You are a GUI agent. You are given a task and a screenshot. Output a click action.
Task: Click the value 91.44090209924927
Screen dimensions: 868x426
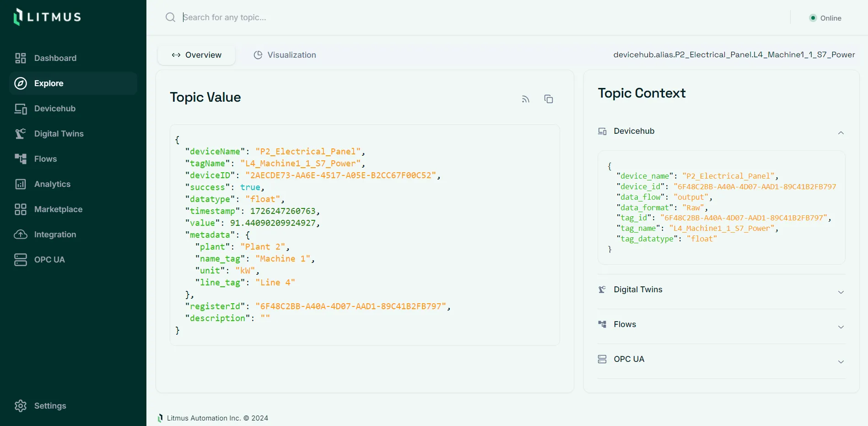point(273,223)
